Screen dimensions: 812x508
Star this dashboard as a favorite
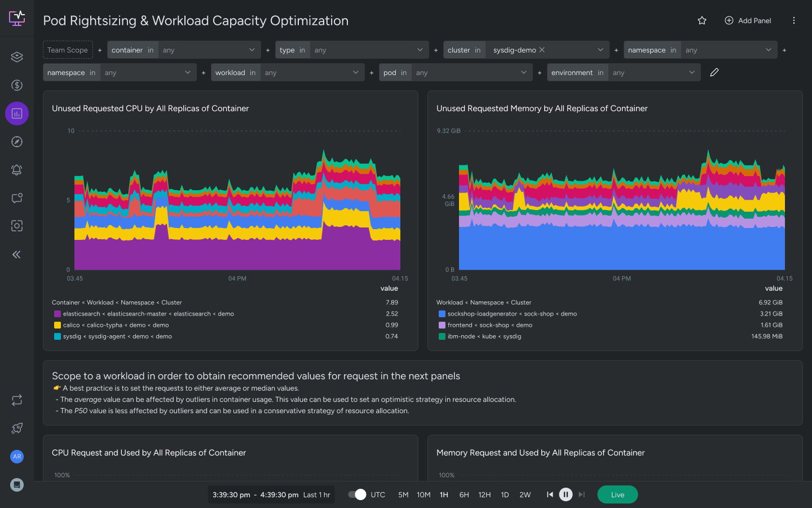pyautogui.click(x=702, y=20)
